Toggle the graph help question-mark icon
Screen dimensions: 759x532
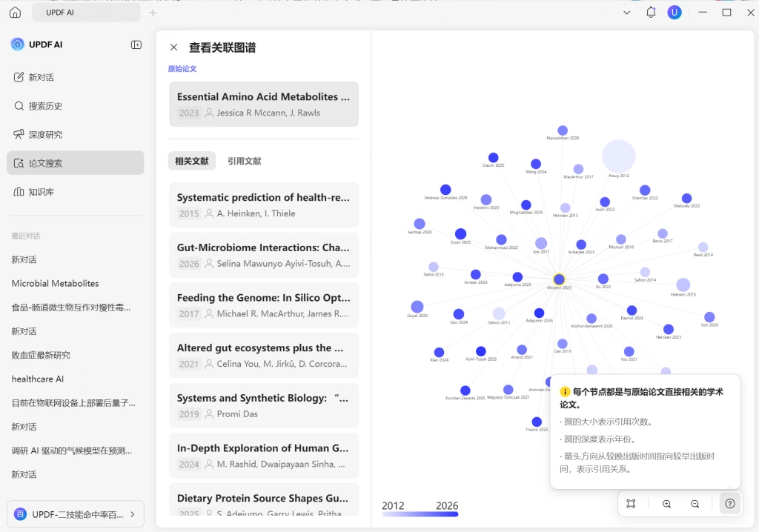point(730,504)
